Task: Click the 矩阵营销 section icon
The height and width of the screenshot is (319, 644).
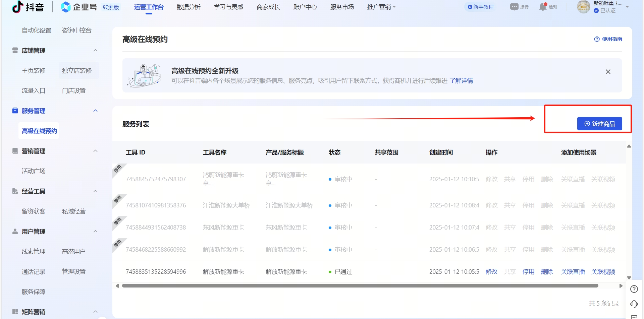Action: coord(15,312)
